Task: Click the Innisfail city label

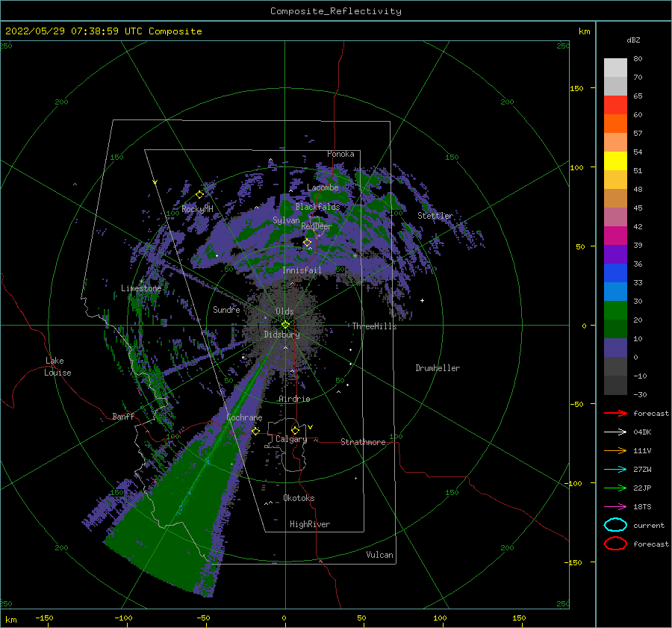Action: click(302, 270)
